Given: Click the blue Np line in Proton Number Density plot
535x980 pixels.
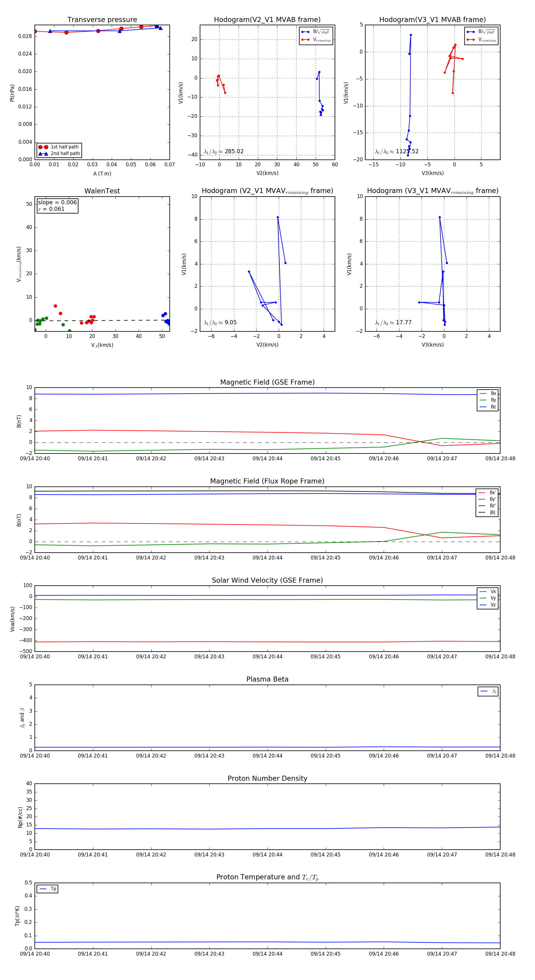Looking at the screenshot, I should tap(267, 829).
